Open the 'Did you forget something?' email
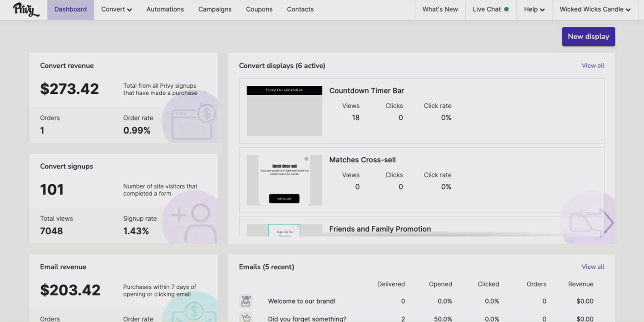Viewport: 644px width, 322px height. coord(307,319)
